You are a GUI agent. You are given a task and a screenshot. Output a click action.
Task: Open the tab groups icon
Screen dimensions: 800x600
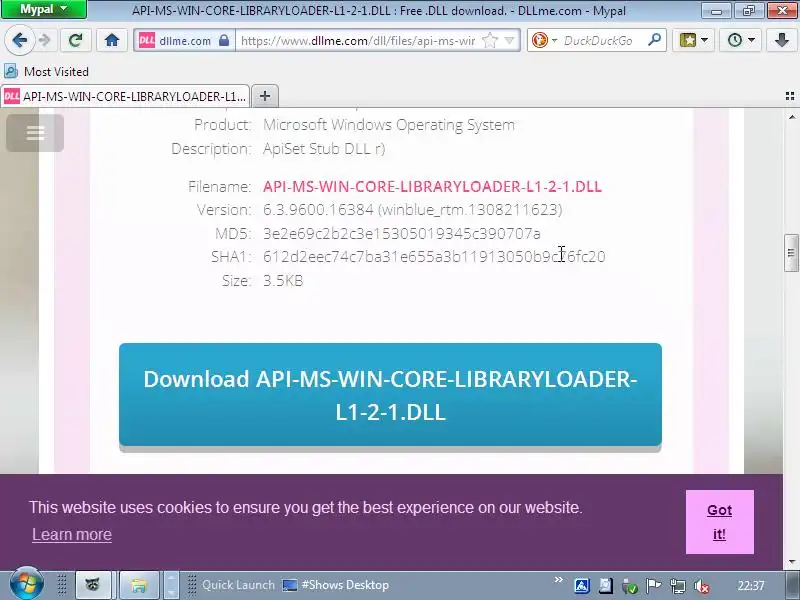point(789,96)
